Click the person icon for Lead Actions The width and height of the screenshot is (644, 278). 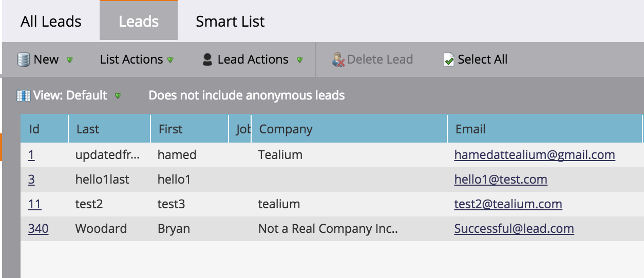tap(207, 60)
